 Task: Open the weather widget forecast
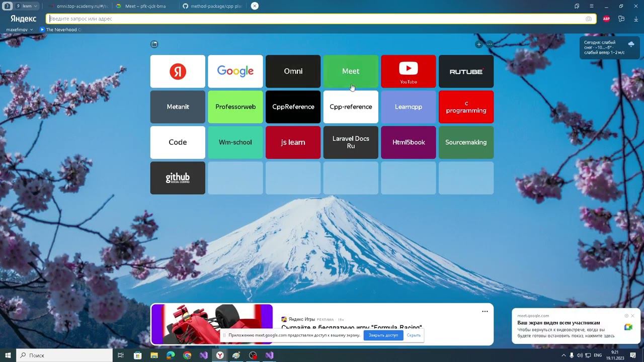pyautogui.click(x=609, y=48)
